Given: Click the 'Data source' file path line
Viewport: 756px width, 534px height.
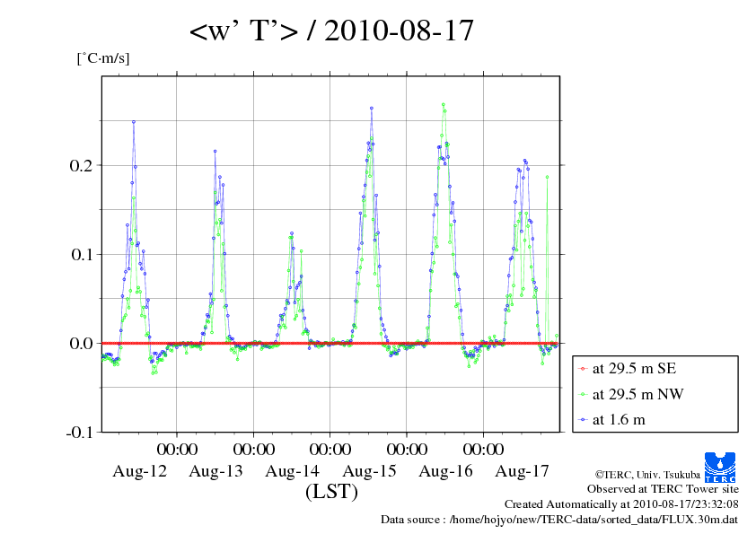Looking at the screenshot, I should 559,520.
